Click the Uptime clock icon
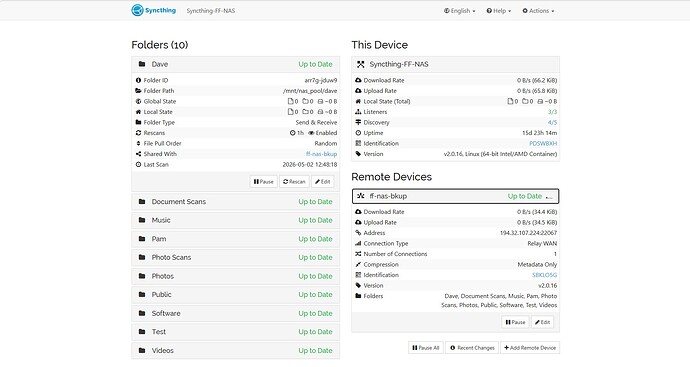 [x=358, y=133]
